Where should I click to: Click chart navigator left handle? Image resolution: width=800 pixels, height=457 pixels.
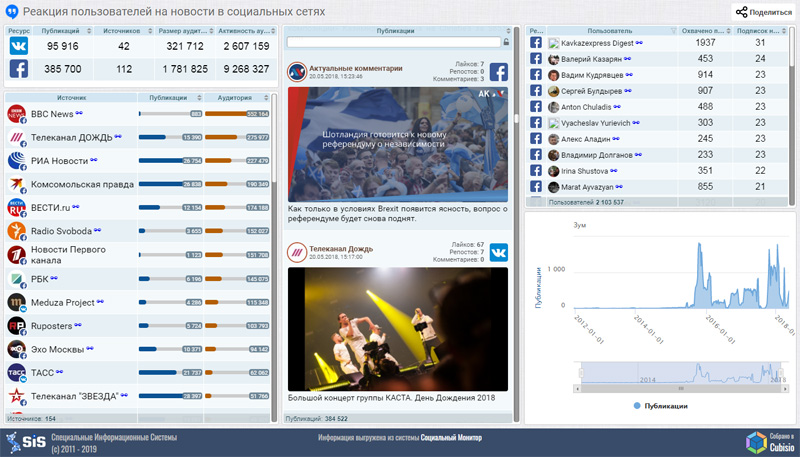pyautogui.click(x=581, y=373)
